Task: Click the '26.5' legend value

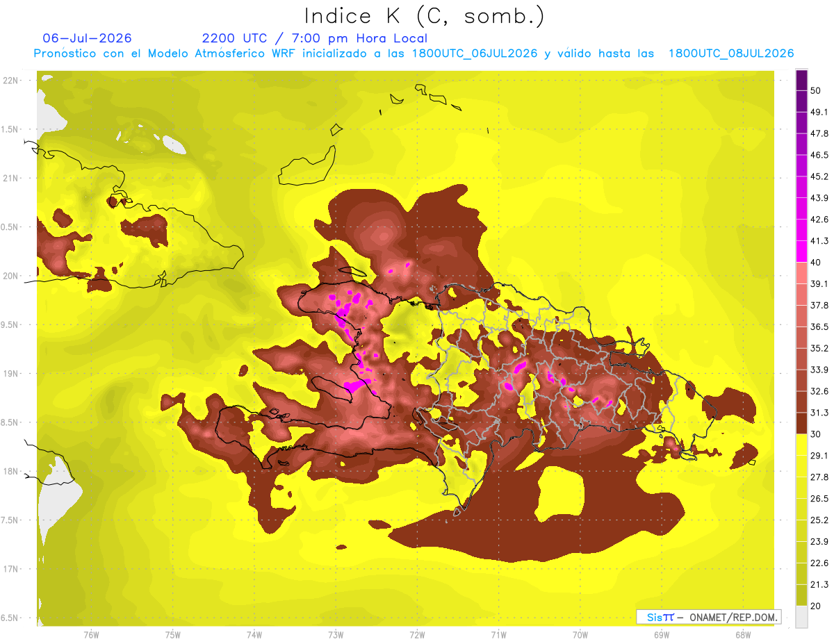Action: [x=819, y=499]
